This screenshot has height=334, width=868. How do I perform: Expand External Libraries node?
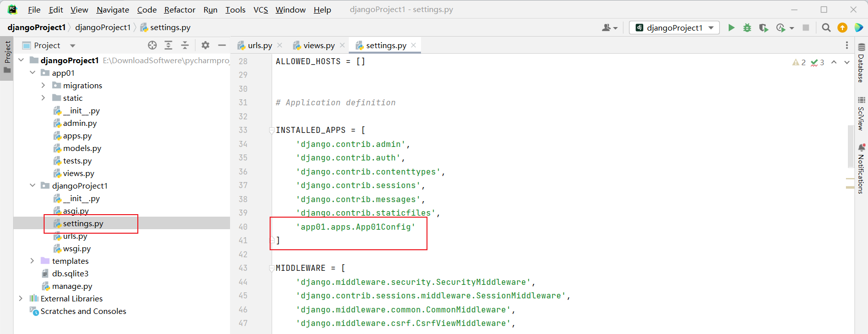pos(21,298)
